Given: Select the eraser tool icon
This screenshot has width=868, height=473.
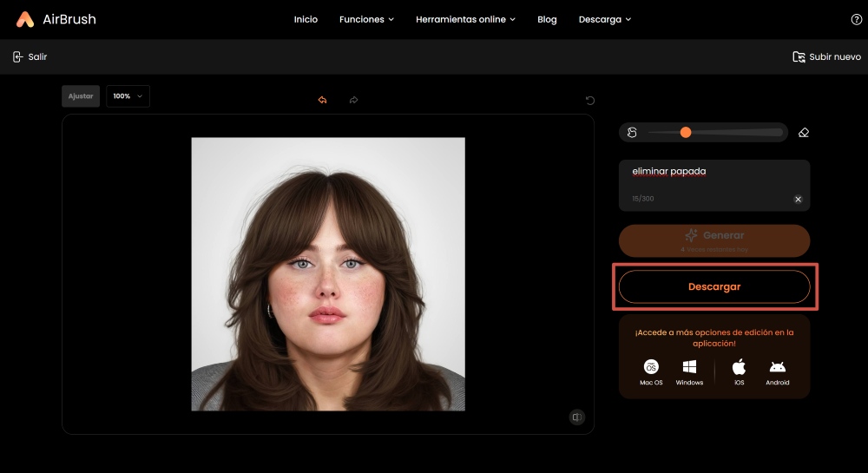Looking at the screenshot, I should [x=803, y=133].
